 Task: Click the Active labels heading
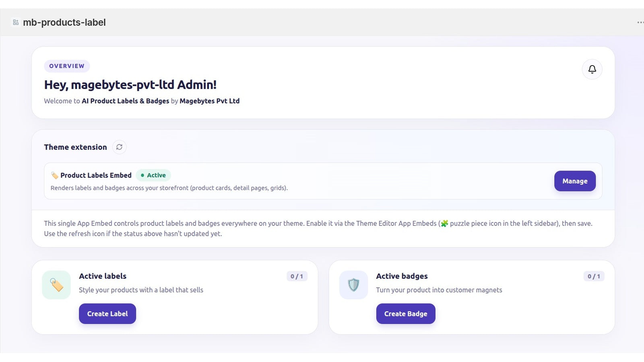[103, 276]
